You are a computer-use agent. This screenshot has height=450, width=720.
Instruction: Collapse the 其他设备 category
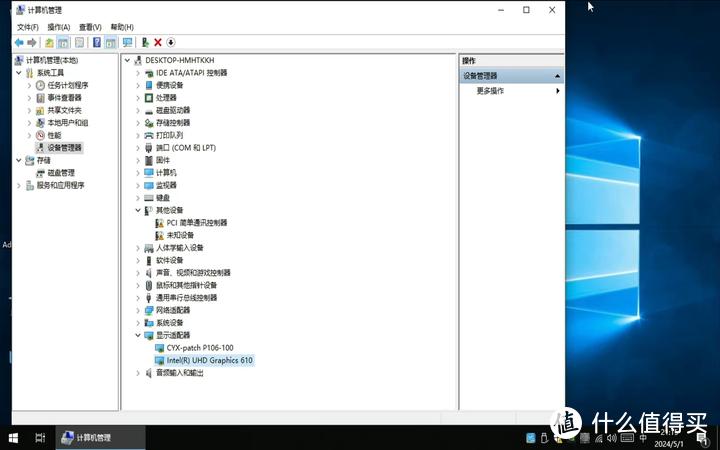click(x=138, y=210)
